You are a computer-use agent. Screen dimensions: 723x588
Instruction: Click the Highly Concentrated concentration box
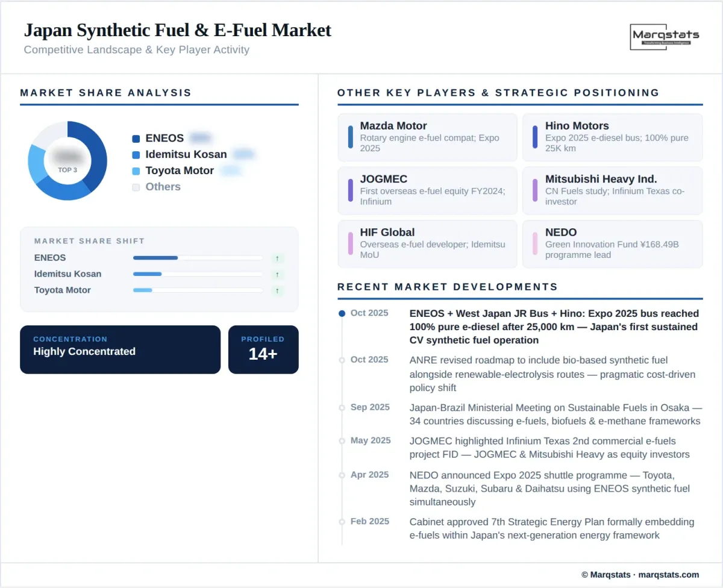point(120,349)
